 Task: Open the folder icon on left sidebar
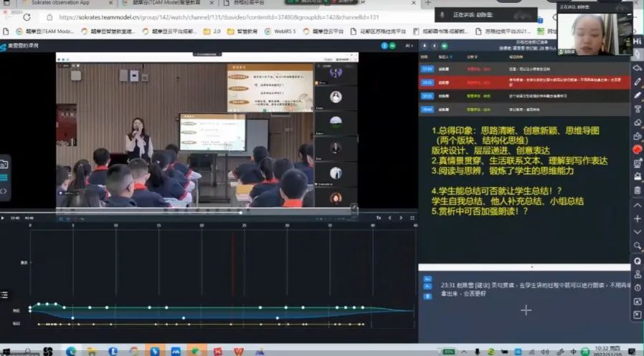click(x=4, y=164)
